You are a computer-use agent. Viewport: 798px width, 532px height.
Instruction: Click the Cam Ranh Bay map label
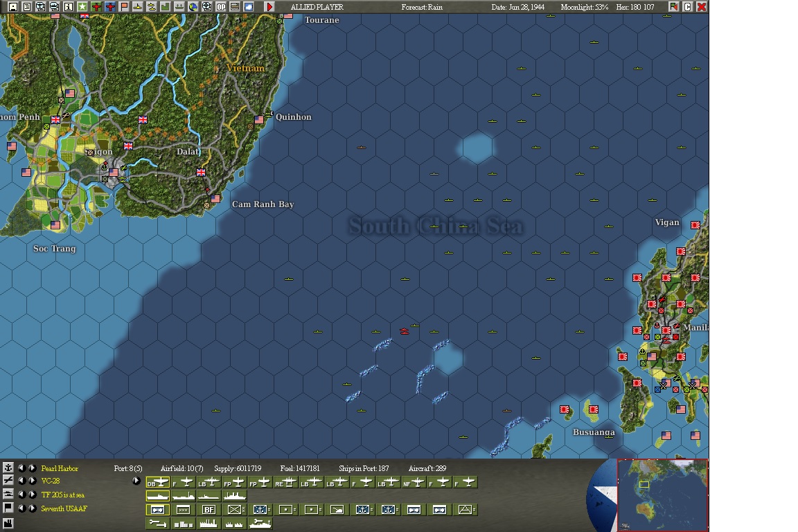(x=263, y=204)
